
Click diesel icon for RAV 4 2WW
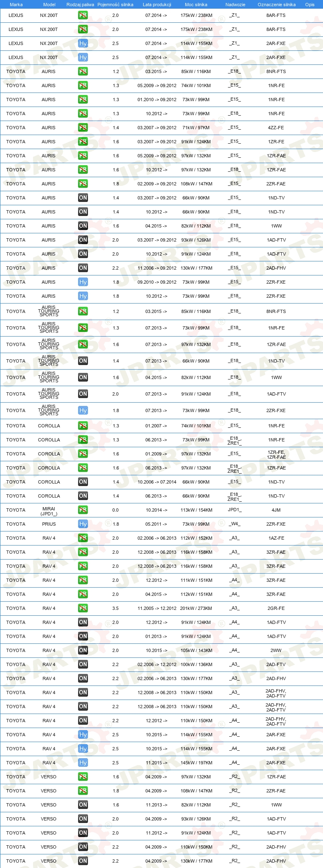click(83, 650)
